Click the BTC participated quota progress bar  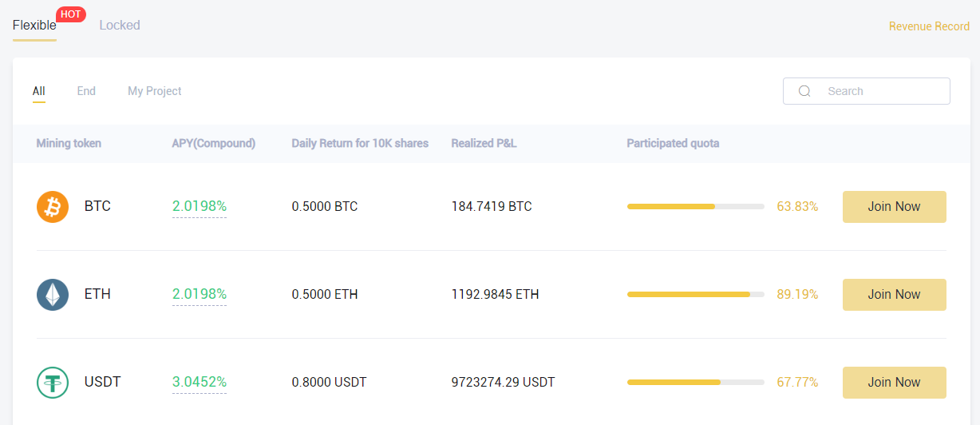coord(696,207)
